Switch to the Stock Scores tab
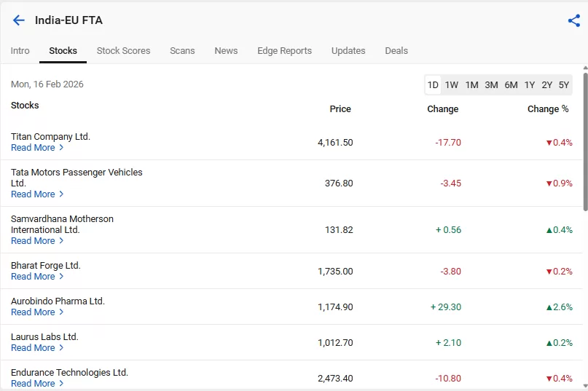 point(123,51)
